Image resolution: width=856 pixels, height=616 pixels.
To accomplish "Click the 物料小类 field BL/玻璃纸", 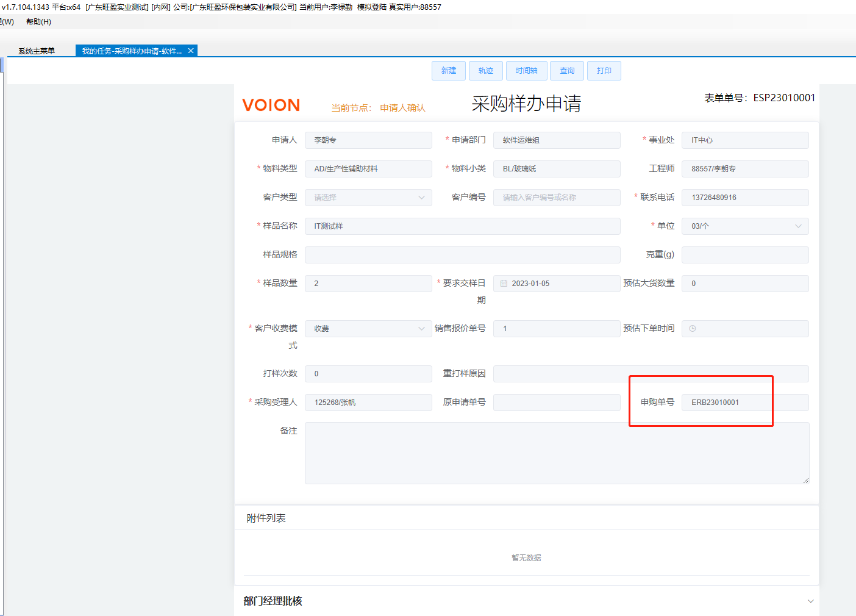I will [x=557, y=169].
